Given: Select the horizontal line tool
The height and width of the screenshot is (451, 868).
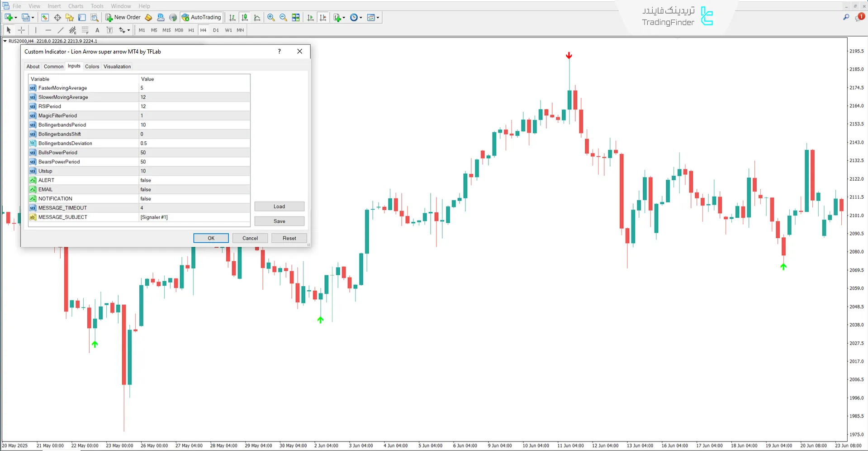Looking at the screenshot, I should click(48, 30).
